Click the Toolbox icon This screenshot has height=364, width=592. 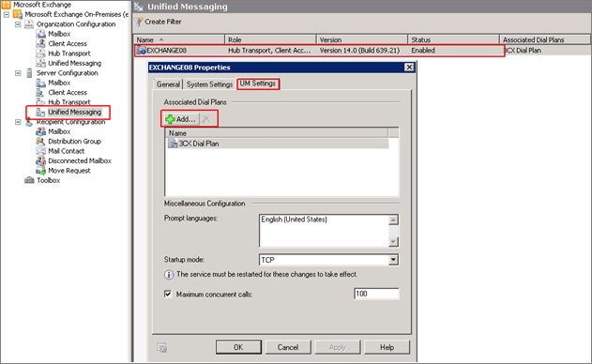pos(29,180)
